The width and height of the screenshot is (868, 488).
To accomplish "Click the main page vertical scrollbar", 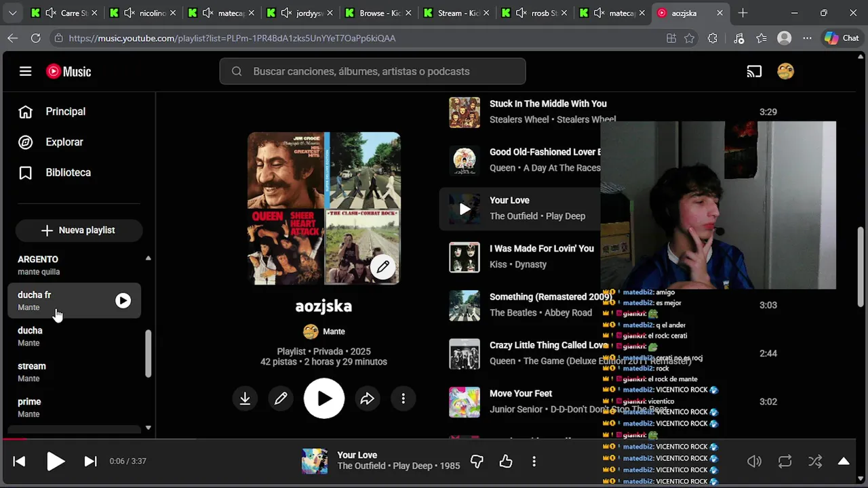I will click(x=862, y=266).
